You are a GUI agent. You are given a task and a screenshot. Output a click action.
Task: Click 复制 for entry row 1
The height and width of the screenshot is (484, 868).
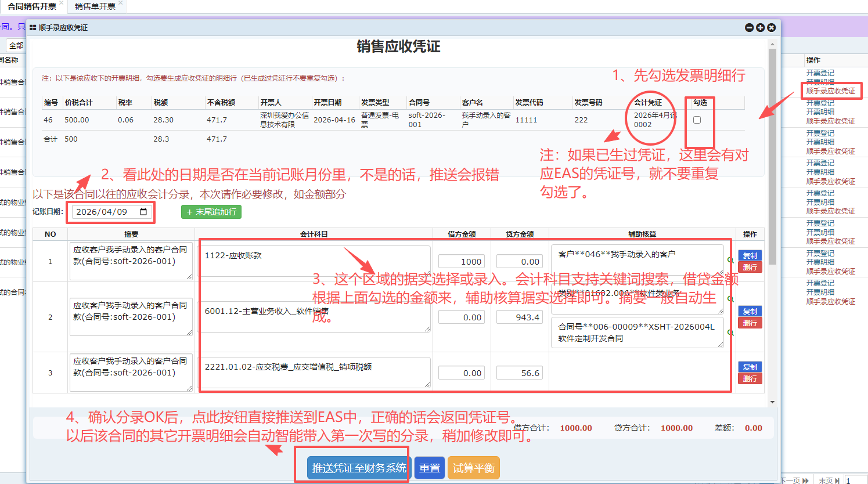coord(750,255)
